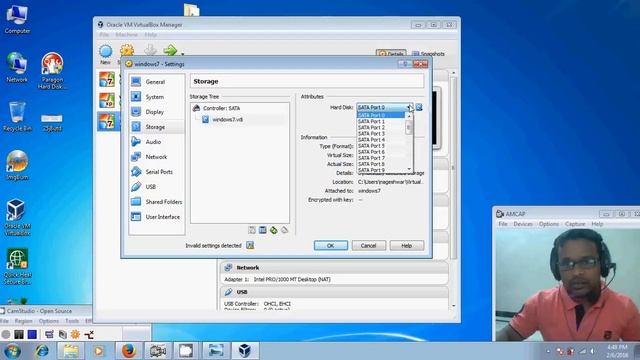The image size is (640, 360).
Task: Open the Display settings category
Action: tap(156, 112)
